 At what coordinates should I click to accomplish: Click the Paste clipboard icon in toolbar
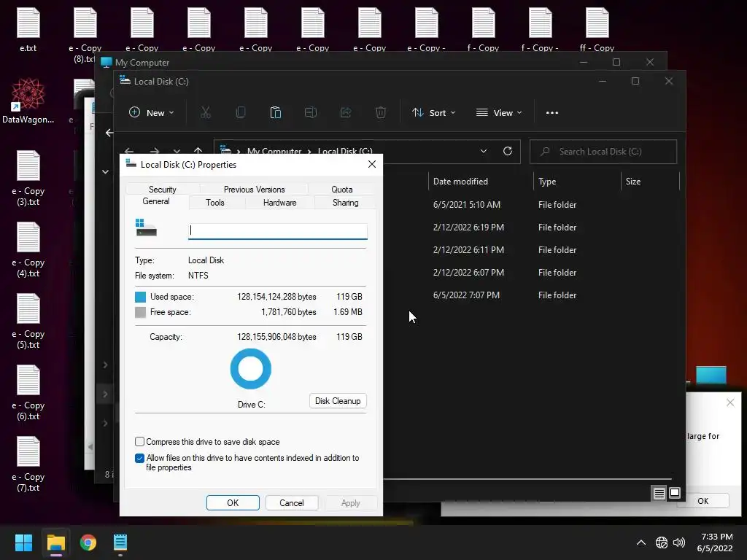pyautogui.click(x=275, y=112)
